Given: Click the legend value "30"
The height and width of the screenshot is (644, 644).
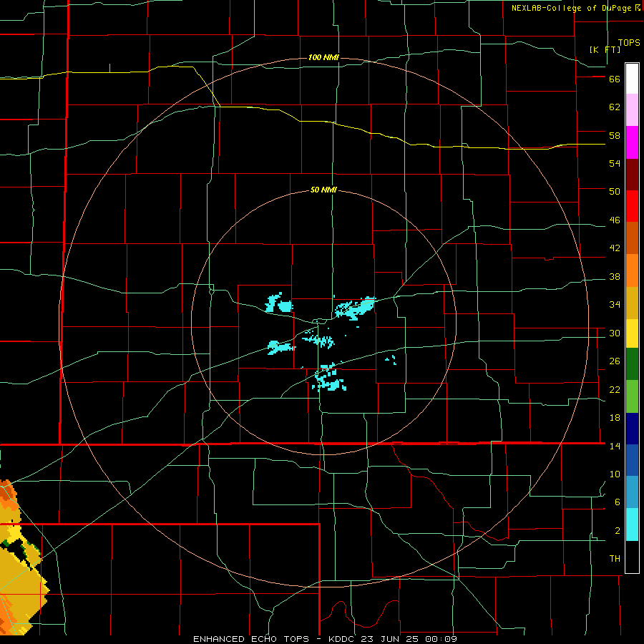Looking at the screenshot, I should (615, 333).
